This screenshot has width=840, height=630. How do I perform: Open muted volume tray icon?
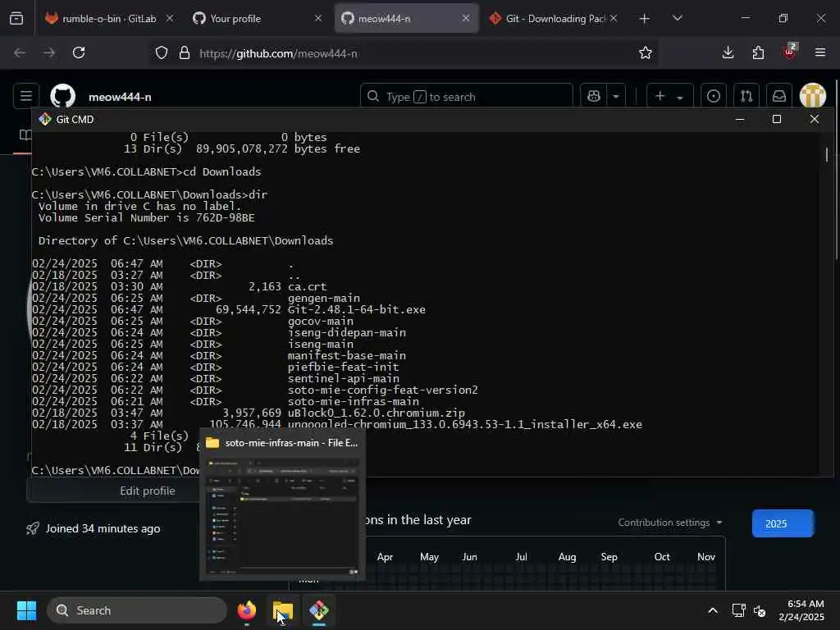[760, 610]
